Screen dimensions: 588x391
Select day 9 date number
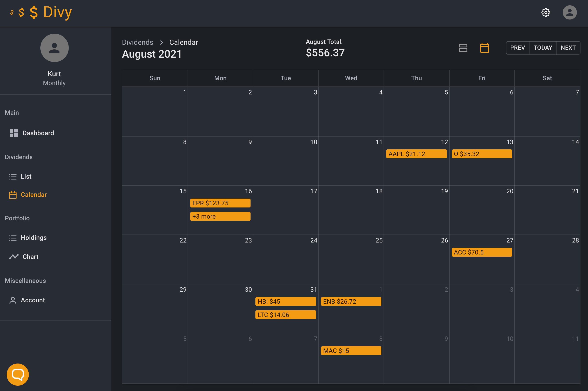(250, 142)
